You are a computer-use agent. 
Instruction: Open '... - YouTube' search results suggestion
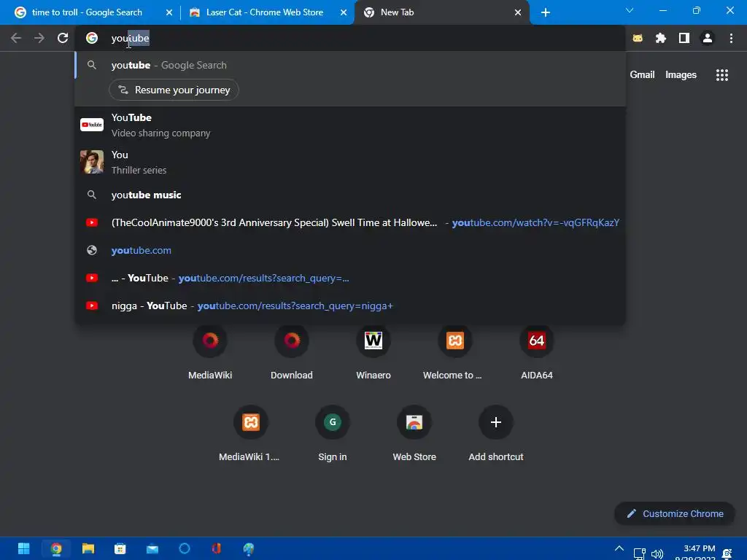point(350,278)
